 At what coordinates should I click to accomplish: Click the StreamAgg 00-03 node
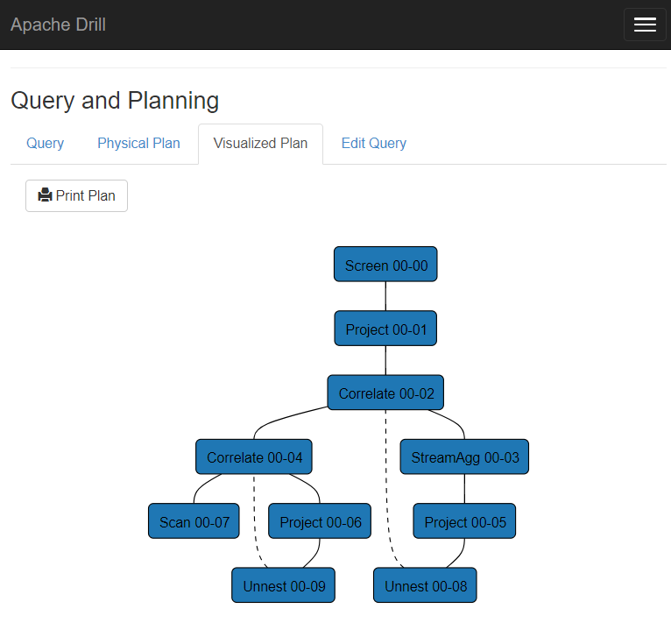coord(464,457)
